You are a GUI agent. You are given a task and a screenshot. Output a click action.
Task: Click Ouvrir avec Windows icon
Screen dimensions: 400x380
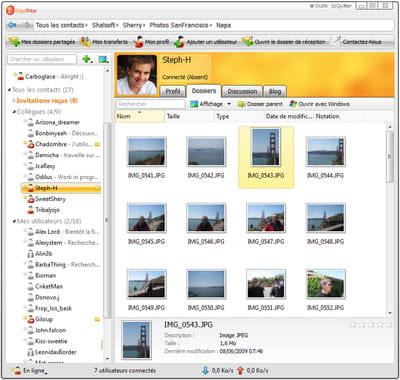pyautogui.click(x=293, y=104)
